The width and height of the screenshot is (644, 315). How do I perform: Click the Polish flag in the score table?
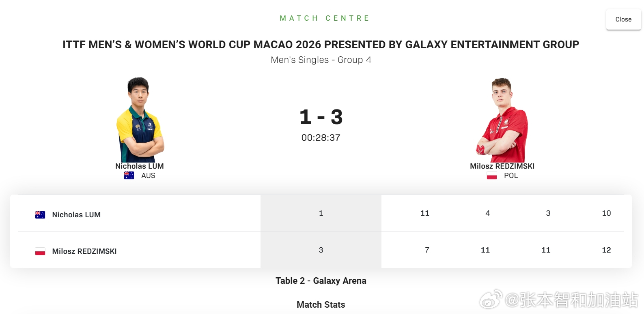pyautogui.click(x=40, y=251)
